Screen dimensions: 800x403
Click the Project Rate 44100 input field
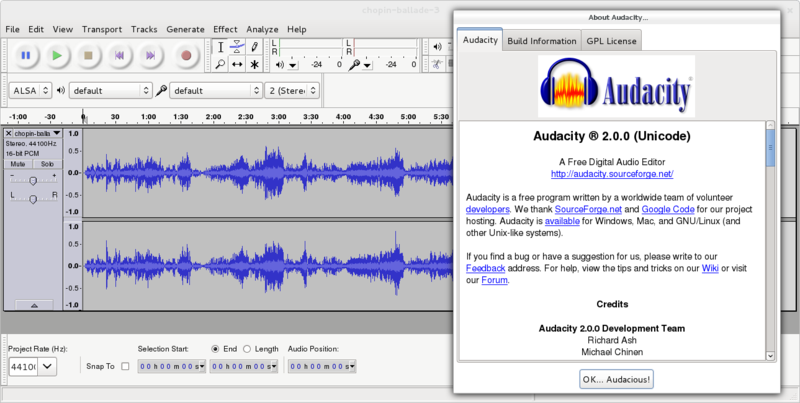23,366
